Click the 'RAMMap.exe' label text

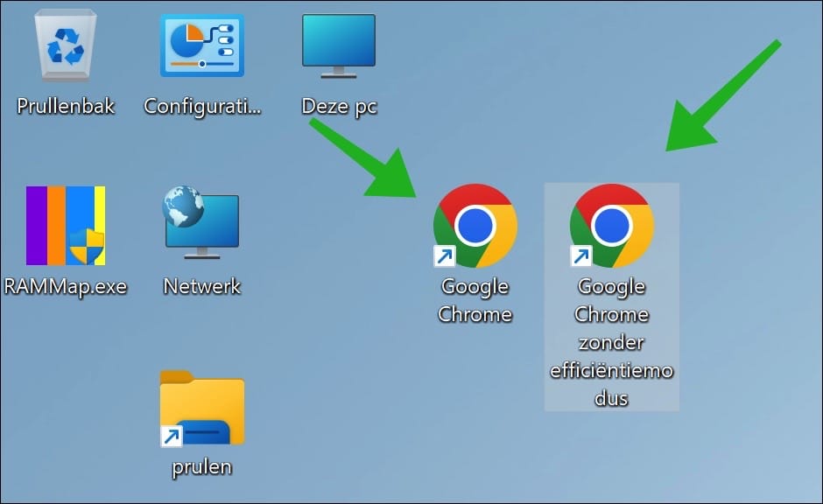tap(66, 287)
